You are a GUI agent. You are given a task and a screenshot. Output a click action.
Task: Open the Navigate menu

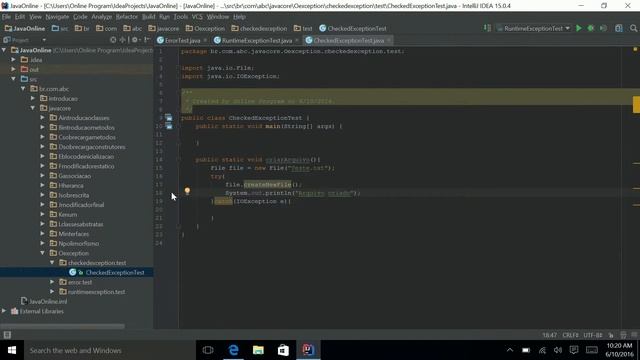(x=57, y=17)
